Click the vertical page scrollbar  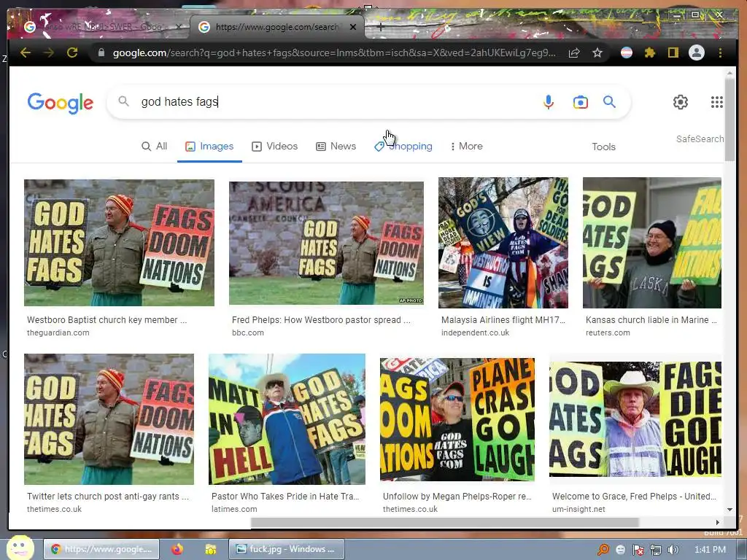point(729,119)
